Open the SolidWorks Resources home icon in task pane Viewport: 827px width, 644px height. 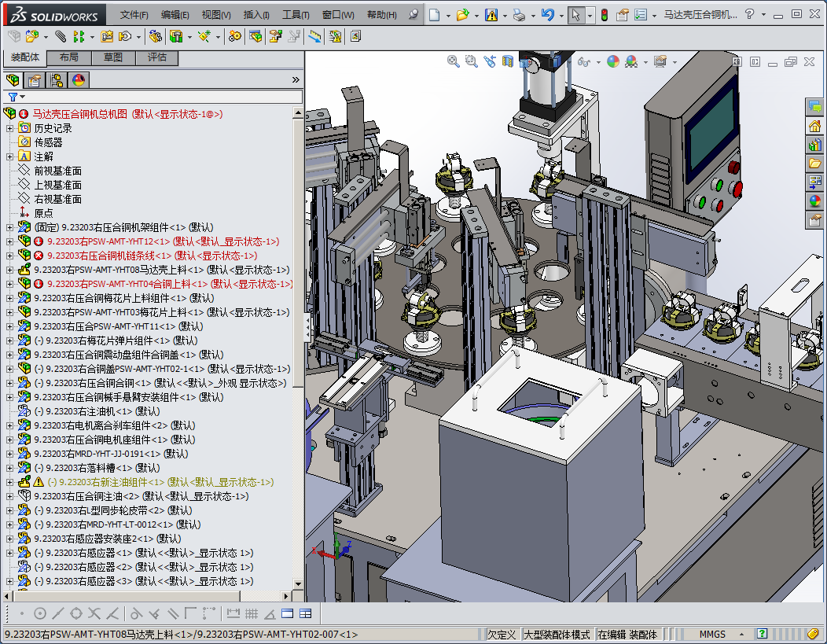tap(815, 126)
